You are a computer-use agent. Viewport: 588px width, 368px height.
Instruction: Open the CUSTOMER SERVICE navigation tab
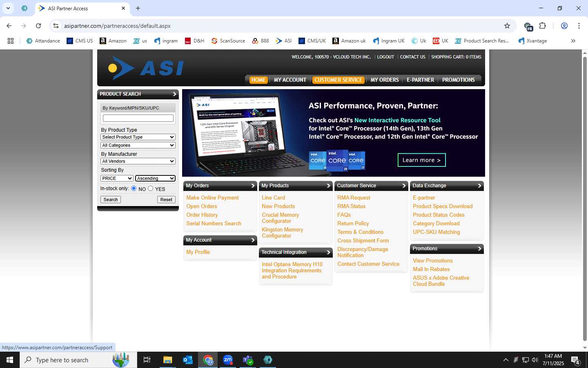coord(339,80)
